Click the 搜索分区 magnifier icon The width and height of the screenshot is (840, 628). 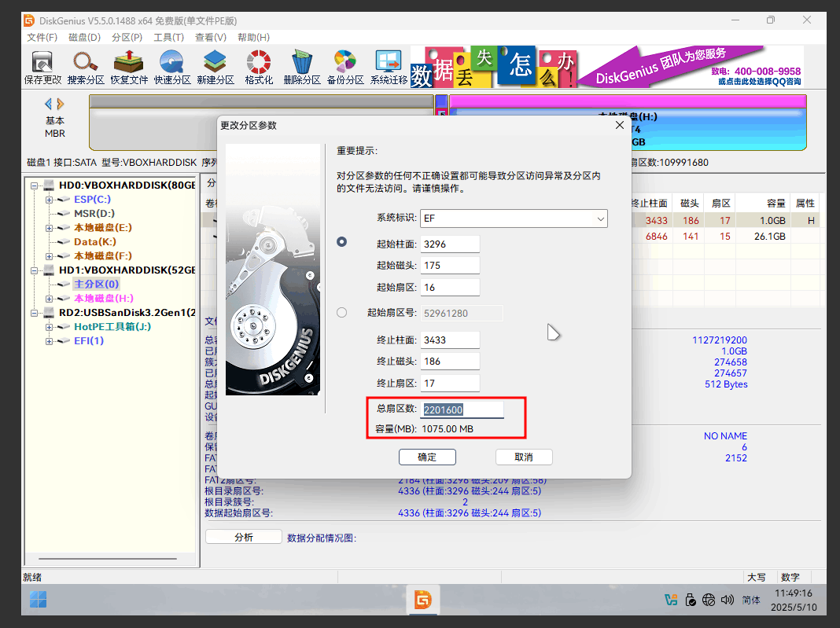(x=86, y=68)
